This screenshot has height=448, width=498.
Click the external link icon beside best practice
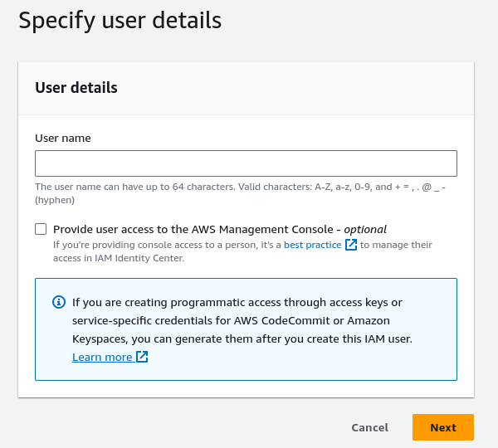pyautogui.click(x=351, y=245)
